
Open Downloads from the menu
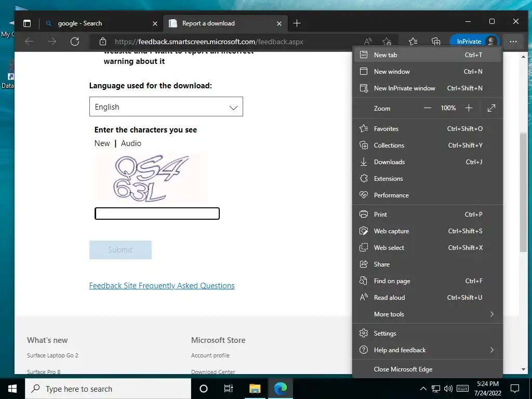(428, 162)
